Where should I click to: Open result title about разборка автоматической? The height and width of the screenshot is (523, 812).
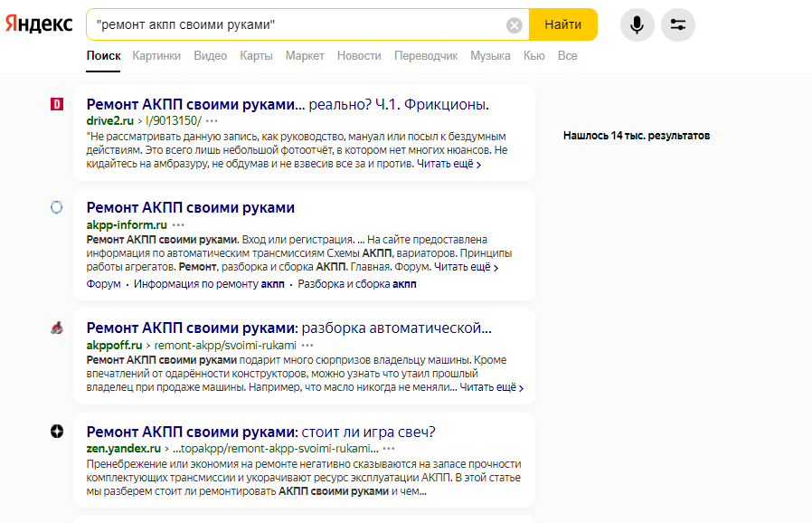pos(289,328)
